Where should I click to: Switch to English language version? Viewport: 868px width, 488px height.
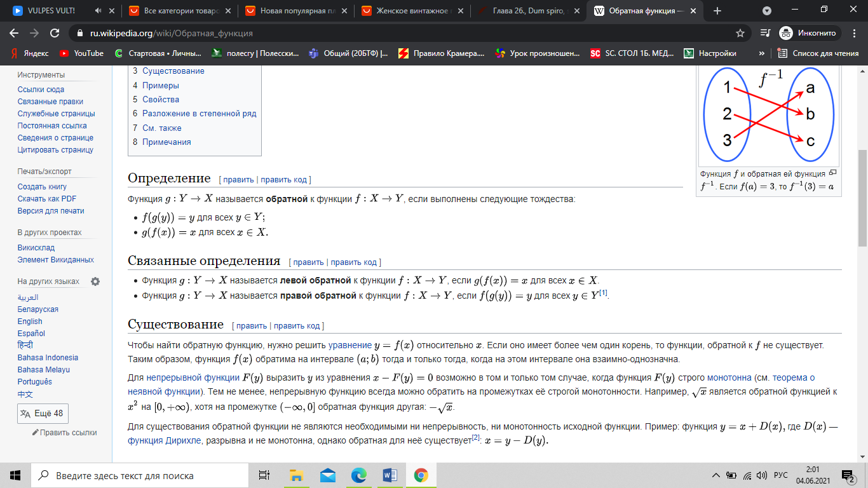point(30,322)
